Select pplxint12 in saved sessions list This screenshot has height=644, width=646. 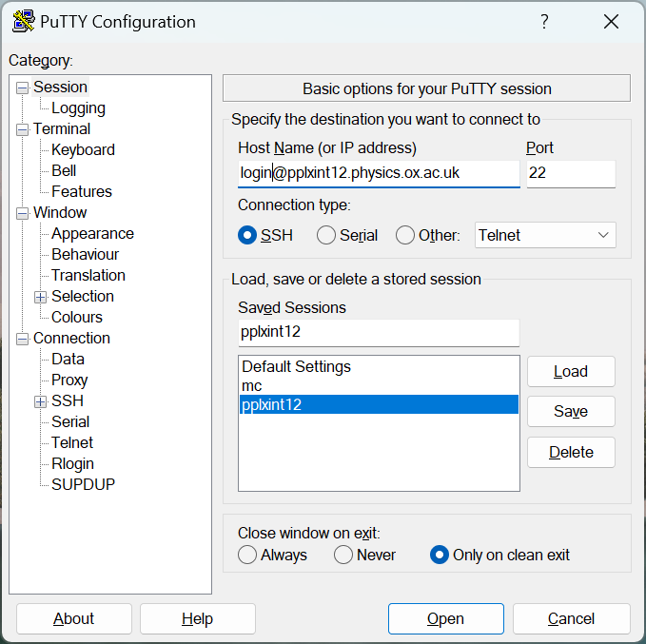click(379, 404)
